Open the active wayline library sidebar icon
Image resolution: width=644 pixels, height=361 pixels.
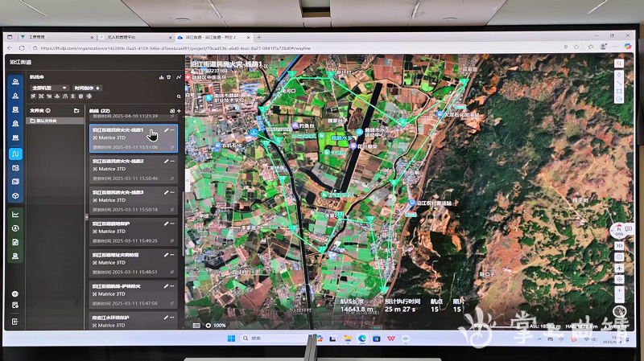pos(15,153)
